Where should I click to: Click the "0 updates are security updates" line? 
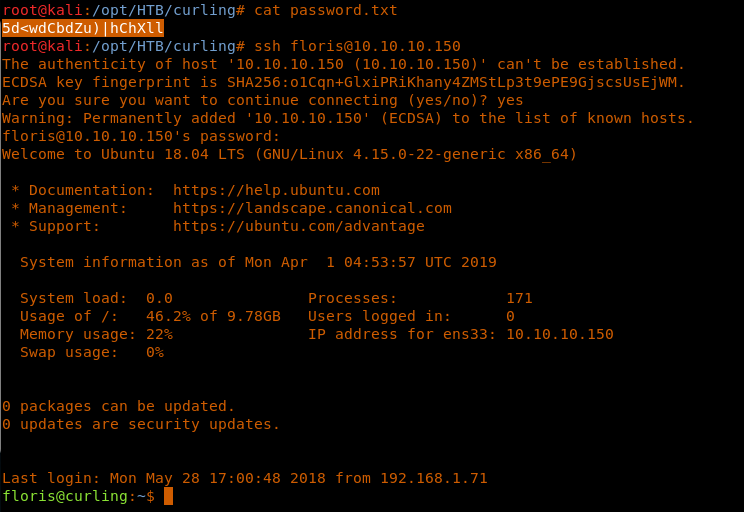(x=141, y=424)
